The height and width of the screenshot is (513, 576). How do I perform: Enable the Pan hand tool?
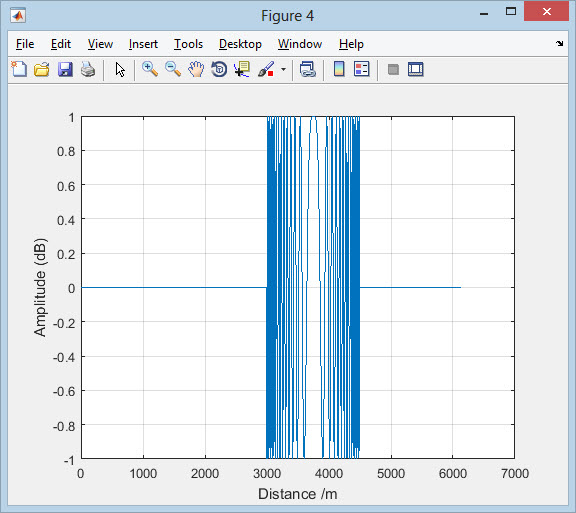196,69
